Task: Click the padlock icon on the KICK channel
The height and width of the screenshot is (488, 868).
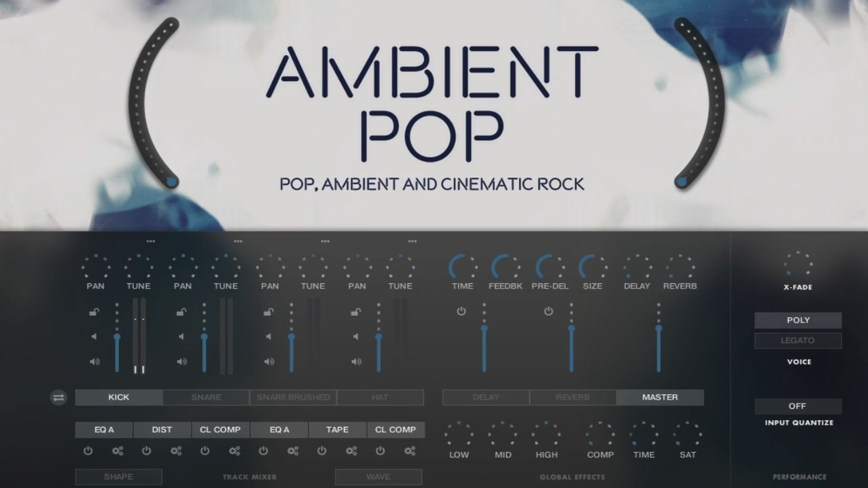Action: [94, 312]
